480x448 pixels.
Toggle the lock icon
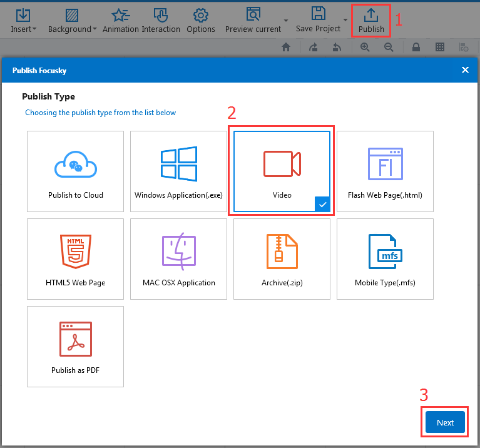pos(416,47)
